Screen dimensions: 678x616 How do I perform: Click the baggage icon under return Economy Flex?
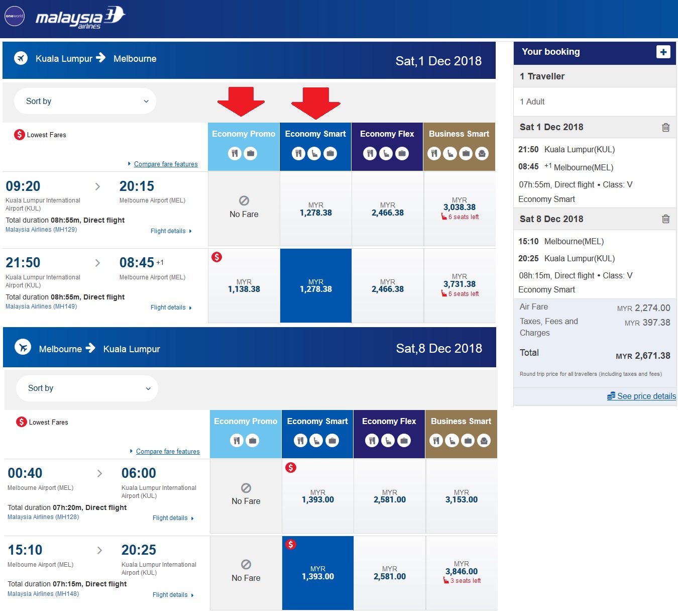coord(404,441)
